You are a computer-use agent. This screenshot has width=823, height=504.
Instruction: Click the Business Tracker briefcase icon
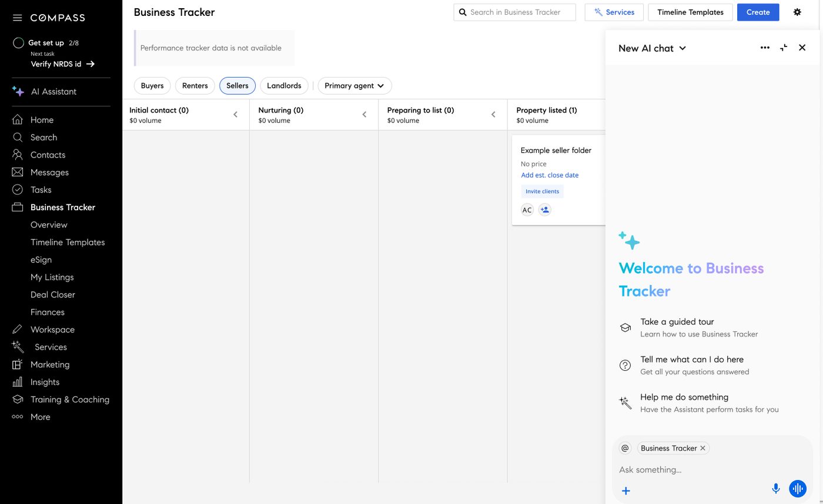[x=18, y=207]
